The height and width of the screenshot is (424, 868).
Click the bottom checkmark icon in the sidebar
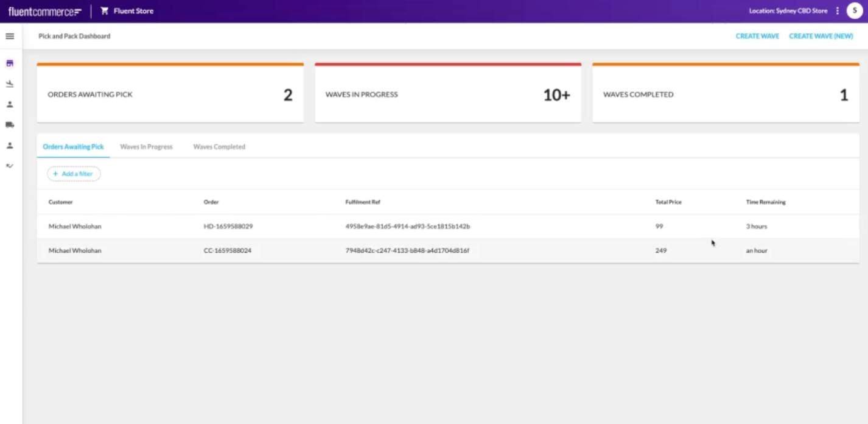tap(10, 166)
